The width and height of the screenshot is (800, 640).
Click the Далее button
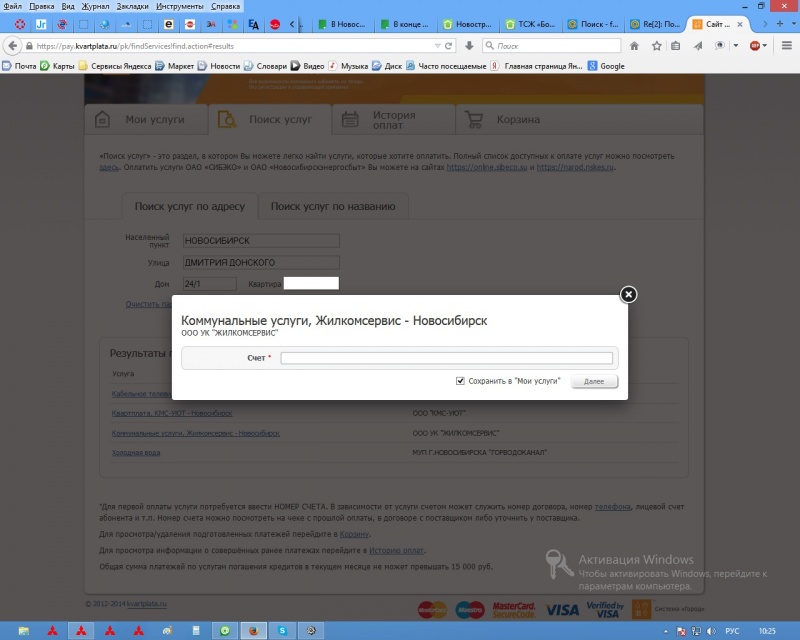click(594, 381)
